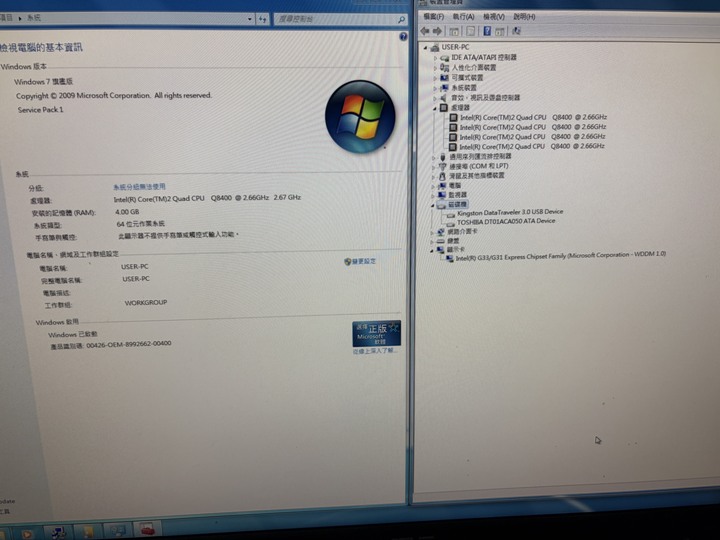Click the Control Panel System taskbar button
Viewport: 720px width, 540px height.
click(x=118, y=531)
